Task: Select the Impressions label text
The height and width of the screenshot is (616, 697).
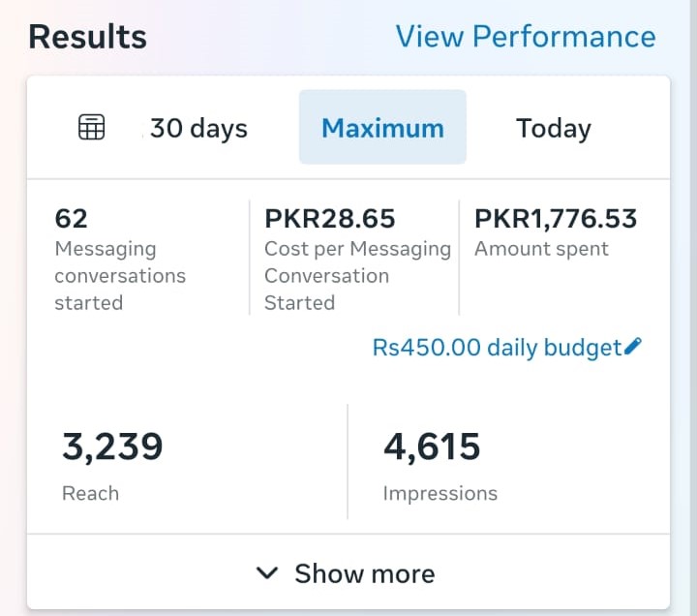Action: (439, 493)
